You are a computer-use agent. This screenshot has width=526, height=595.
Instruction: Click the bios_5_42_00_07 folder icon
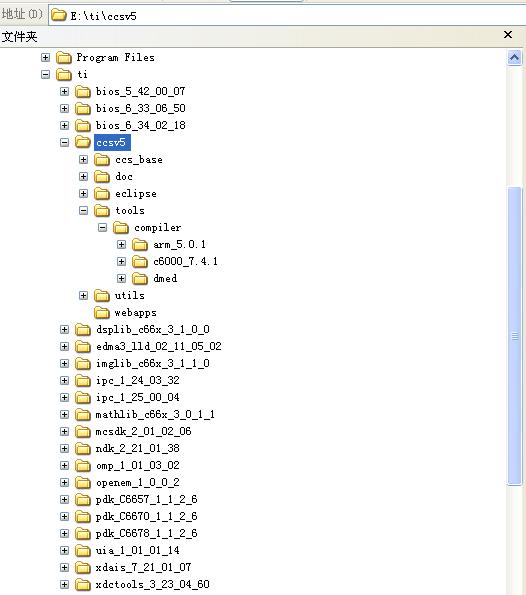point(83,92)
